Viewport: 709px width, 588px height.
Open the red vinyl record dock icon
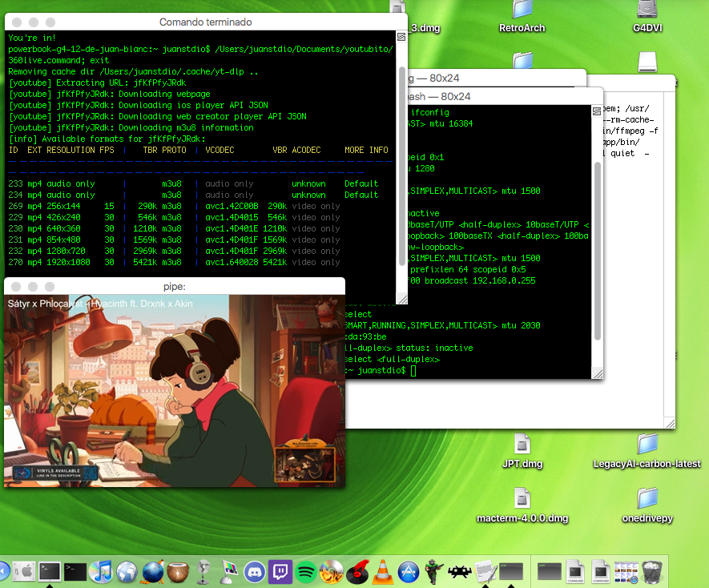coord(357,571)
